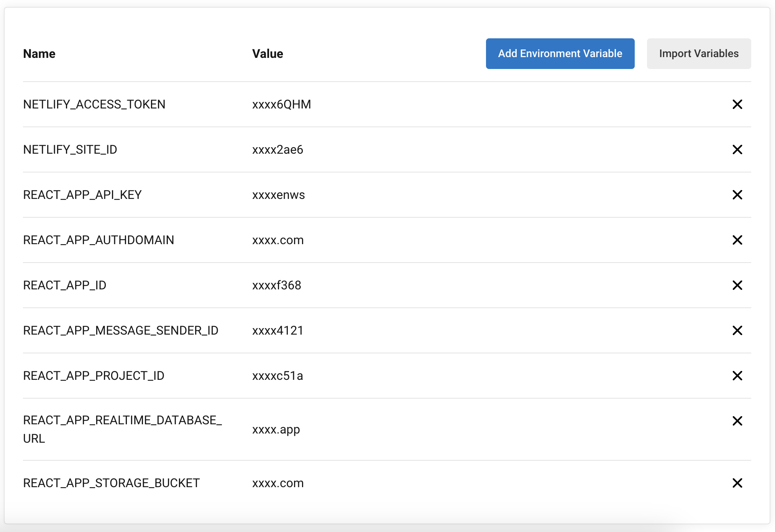Remove the REACT_APP_AUTHDOMAIN entry

click(x=737, y=240)
